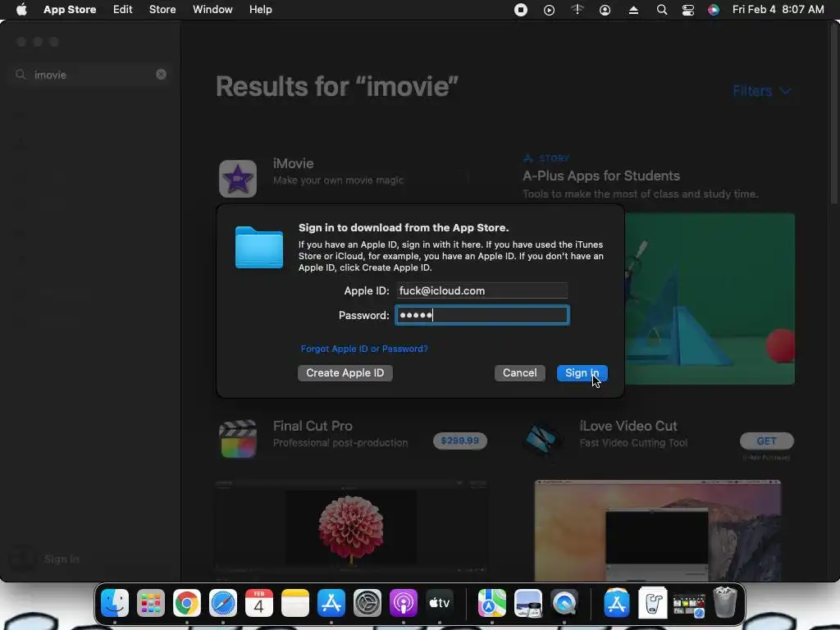Open the Apple menu
Viewport: 840px width, 630px height.
point(21,10)
